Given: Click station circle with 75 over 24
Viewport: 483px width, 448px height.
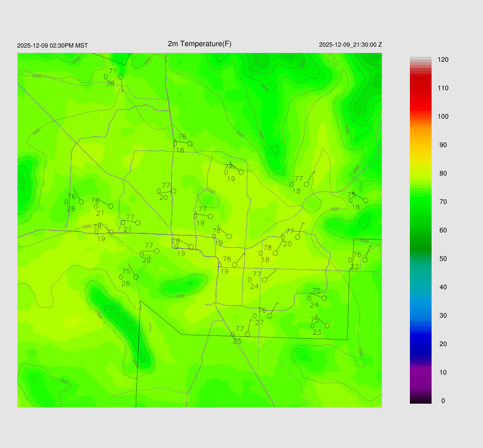Looking at the screenshot, I should [324, 298].
